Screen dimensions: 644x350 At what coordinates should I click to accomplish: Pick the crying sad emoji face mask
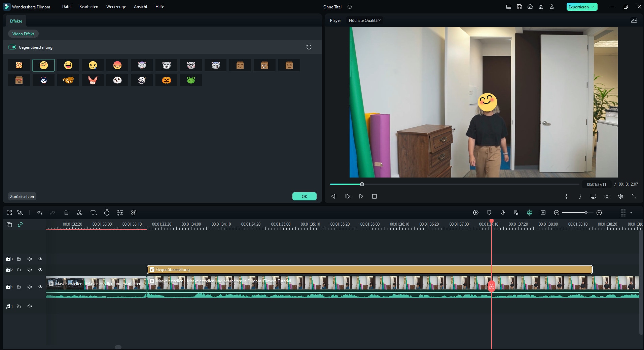coord(93,65)
